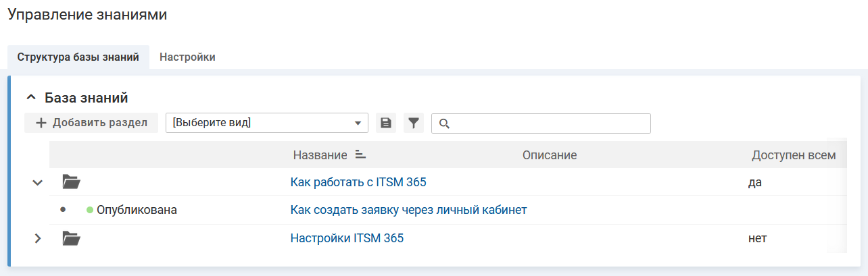Click the magnifier icon in the search box
This screenshot has height=276, width=868.
pyautogui.click(x=444, y=123)
